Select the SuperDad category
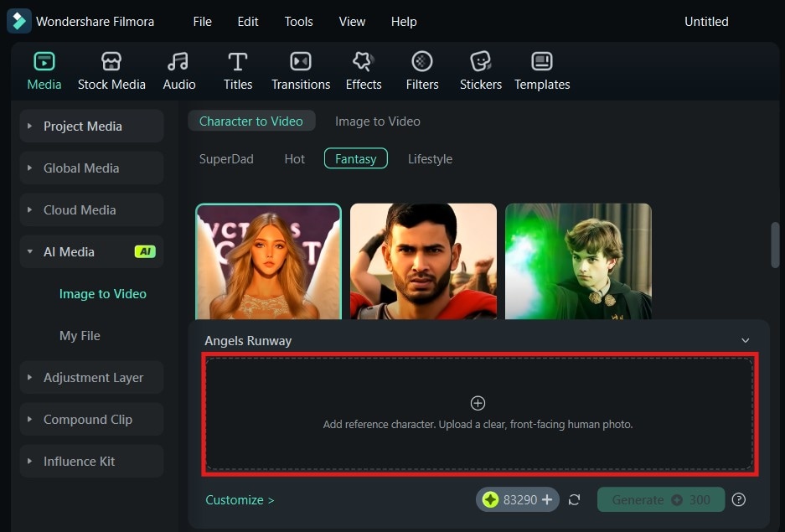 coord(226,159)
